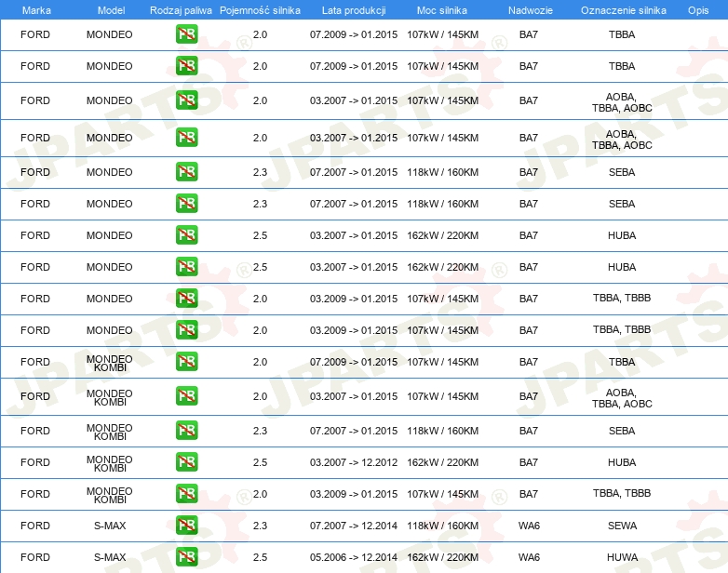Click 'WA6' body code in the HUWA row
728x573 pixels.
529,557
